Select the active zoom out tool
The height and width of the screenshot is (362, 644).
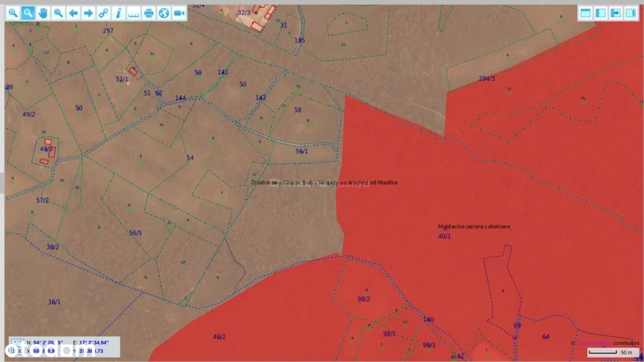click(x=28, y=13)
